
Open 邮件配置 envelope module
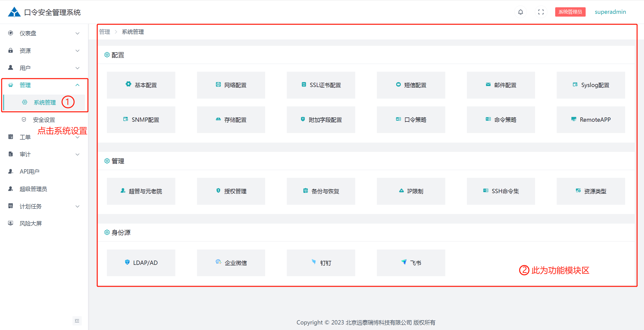tap(501, 85)
